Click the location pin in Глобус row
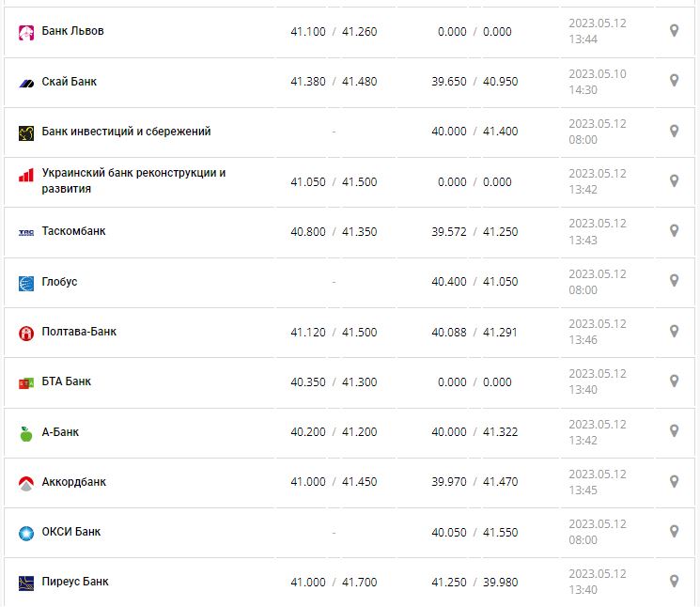The width and height of the screenshot is (700, 607). click(674, 281)
